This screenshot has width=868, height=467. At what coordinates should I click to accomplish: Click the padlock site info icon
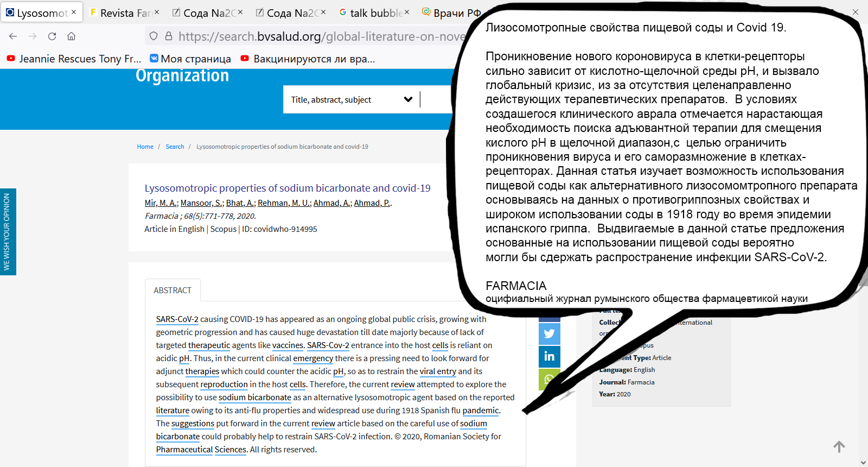[169, 36]
